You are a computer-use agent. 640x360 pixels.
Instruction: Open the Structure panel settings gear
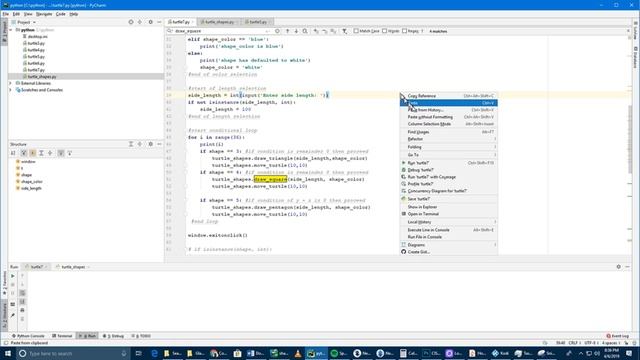click(150, 144)
